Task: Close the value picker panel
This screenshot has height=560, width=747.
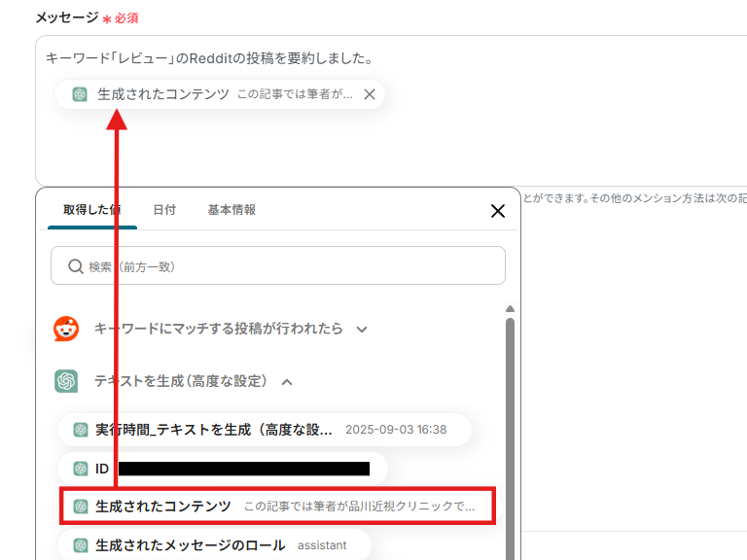Action: 498,211
